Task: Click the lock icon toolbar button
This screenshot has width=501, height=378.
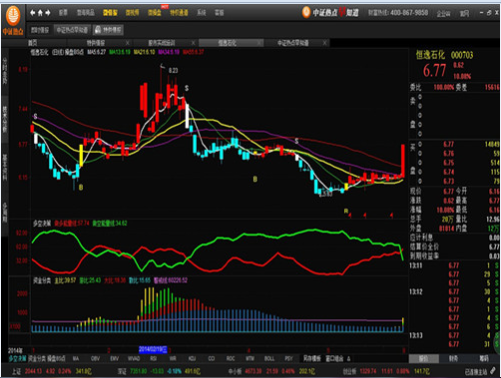Action: pyautogui.click(x=108, y=30)
